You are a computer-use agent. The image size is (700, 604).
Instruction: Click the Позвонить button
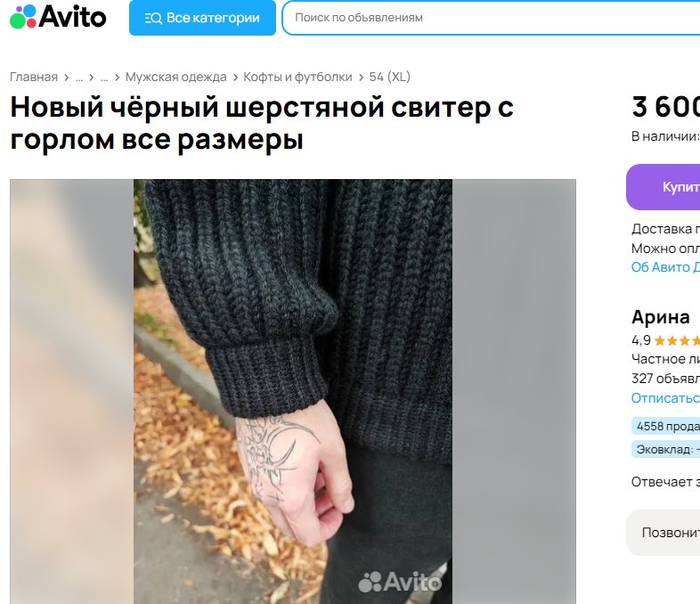pyautogui.click(x=663, y=533)
